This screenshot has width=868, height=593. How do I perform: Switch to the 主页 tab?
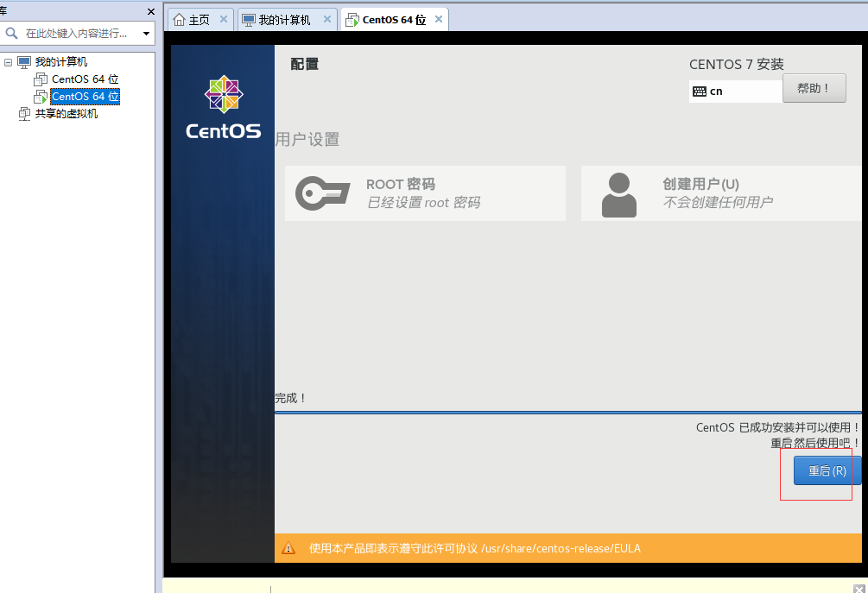[200, 21]
